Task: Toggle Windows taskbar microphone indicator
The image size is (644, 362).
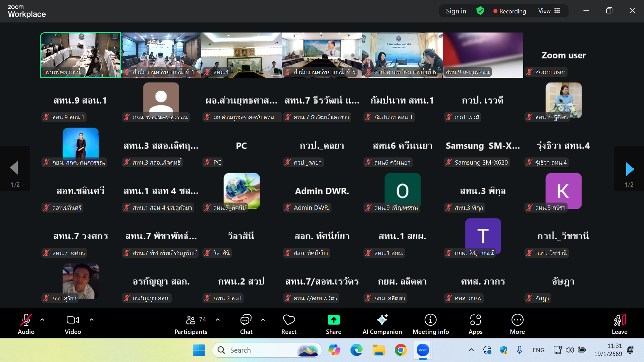Action: point(519,350)
